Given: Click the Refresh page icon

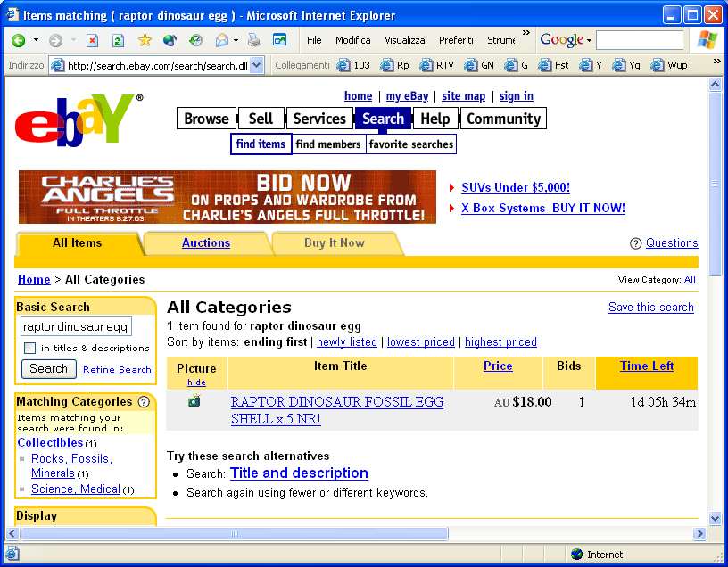Looking at the screenshot, I should click(x=118, y=40).
